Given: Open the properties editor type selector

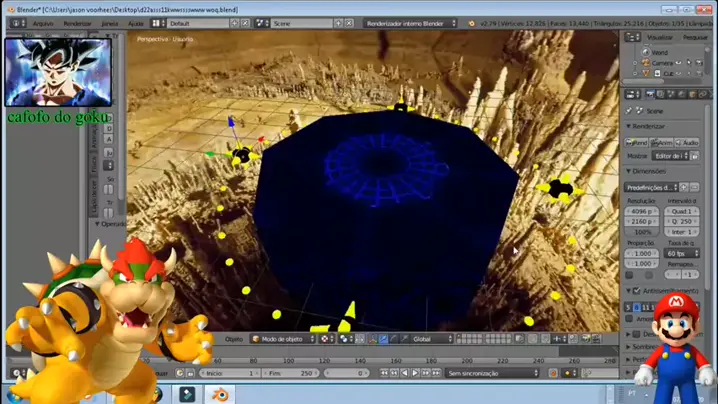Looking at the screenshot, I should click(x=632, y=94).
